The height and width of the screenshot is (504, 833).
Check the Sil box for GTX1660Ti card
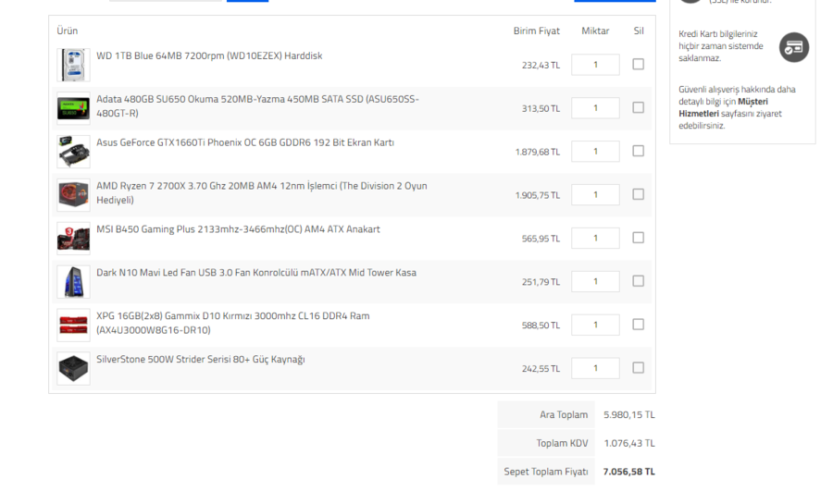(x=638, y=151)
